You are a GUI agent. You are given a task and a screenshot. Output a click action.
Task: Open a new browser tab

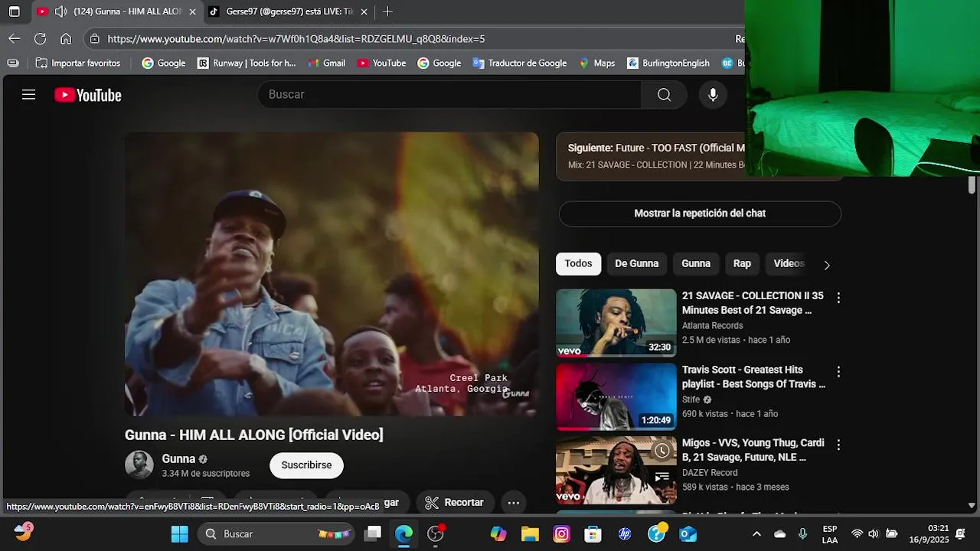coord(387,11)
